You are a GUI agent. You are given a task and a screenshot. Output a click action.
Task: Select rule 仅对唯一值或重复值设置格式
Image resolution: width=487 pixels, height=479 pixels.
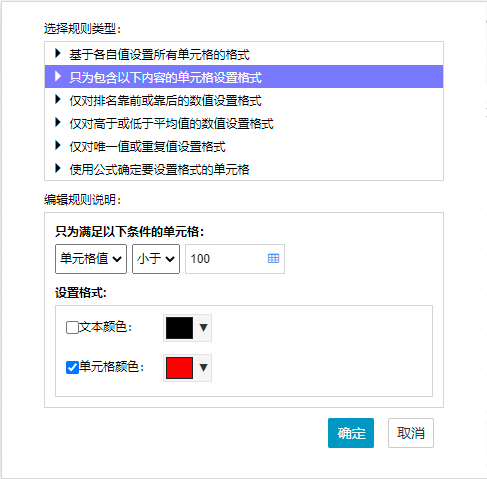[244, 146]
